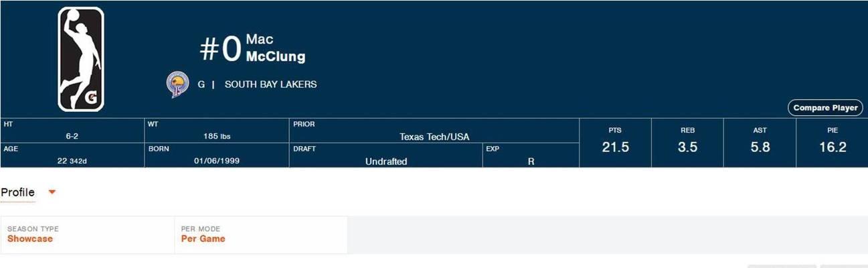The image size is (868, 268).
Task: Select the REB 3.5 stat box
Action: coord(687,143)
